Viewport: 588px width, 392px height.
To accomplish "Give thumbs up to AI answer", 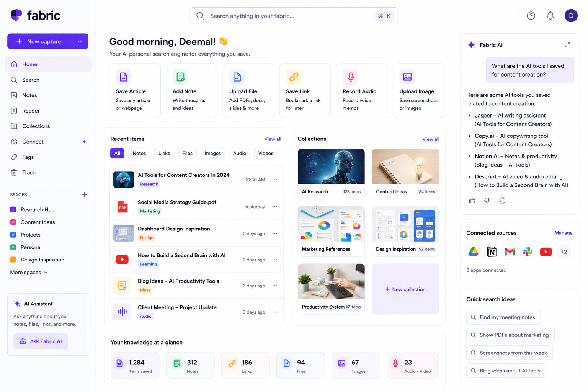I will click(472, 201).
